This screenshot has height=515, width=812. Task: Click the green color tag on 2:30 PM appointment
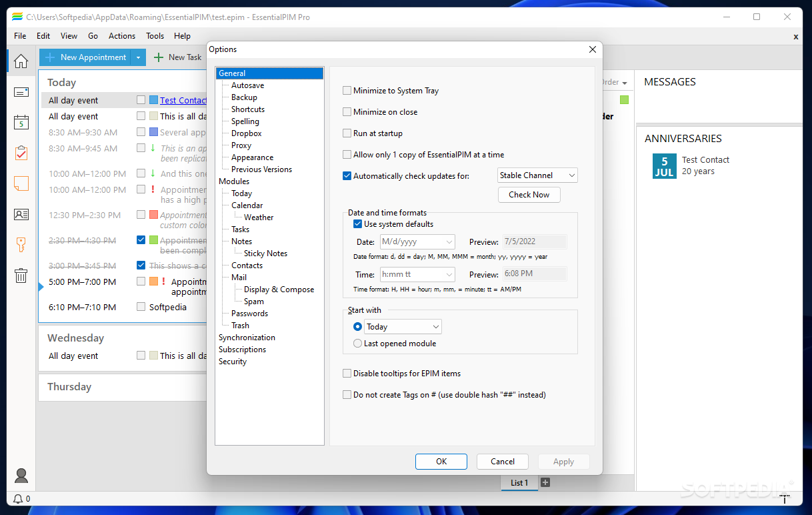pos(154,240)
